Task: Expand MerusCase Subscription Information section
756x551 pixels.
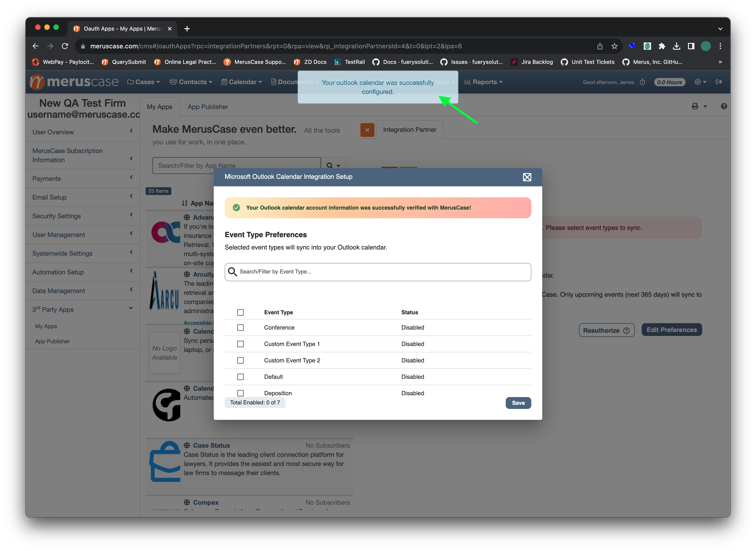Action: [x=82, y=156]
